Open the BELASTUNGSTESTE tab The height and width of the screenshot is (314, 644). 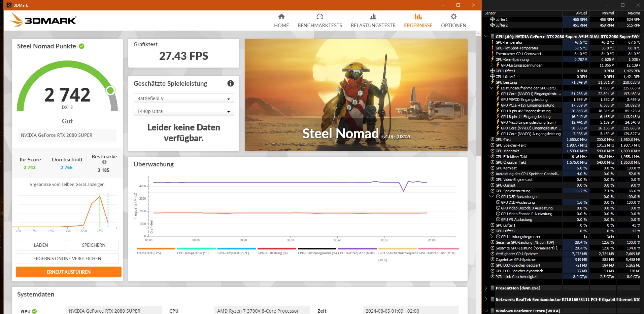(x=373, y=21)
